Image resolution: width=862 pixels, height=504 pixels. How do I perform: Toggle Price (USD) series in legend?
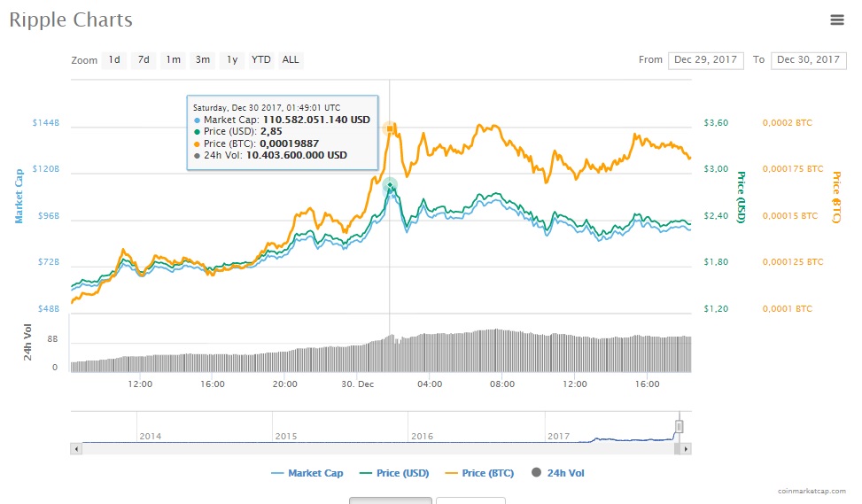pyautogui.click(x=394, y=473)
